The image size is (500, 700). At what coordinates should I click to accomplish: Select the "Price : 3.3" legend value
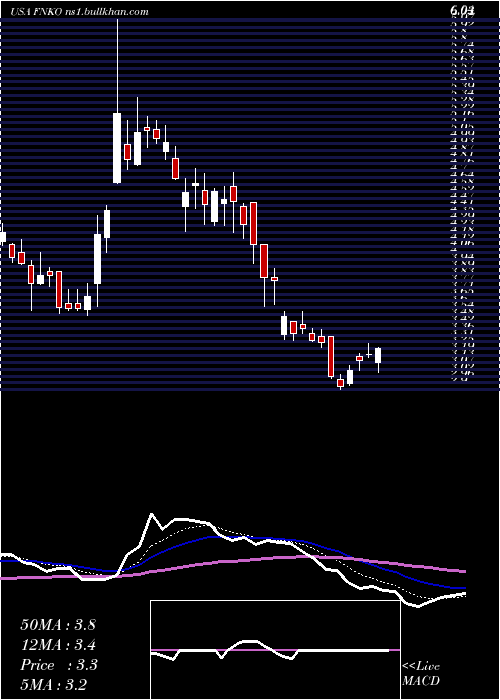coord(59,665)
